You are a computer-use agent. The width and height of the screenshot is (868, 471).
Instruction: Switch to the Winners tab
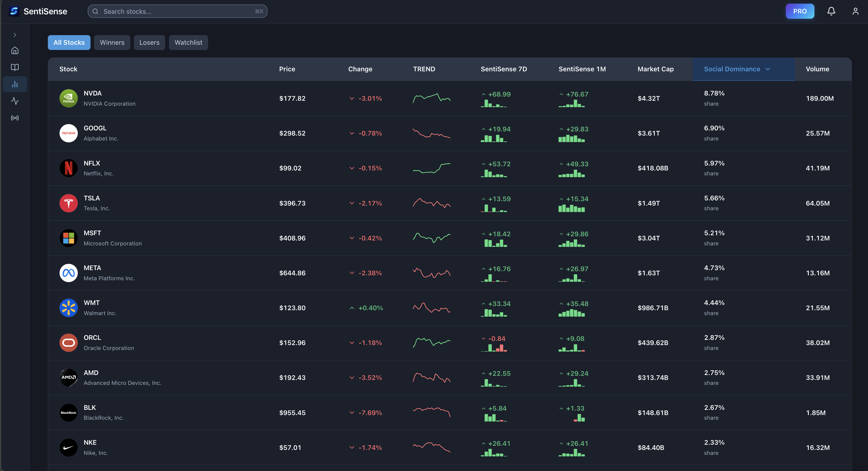(x=112, y=42)
